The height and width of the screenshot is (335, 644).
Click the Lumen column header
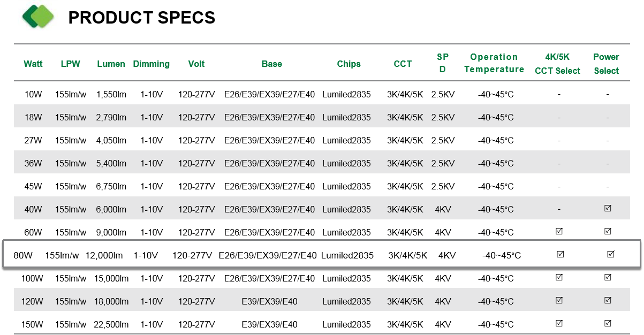pyautogui.click(x=111, y=64)
